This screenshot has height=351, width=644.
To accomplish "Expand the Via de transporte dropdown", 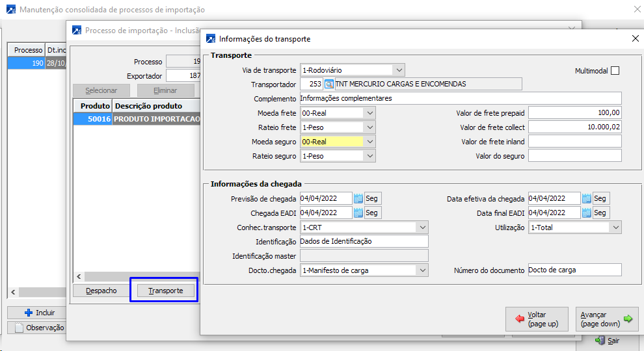I will (399, 70).
